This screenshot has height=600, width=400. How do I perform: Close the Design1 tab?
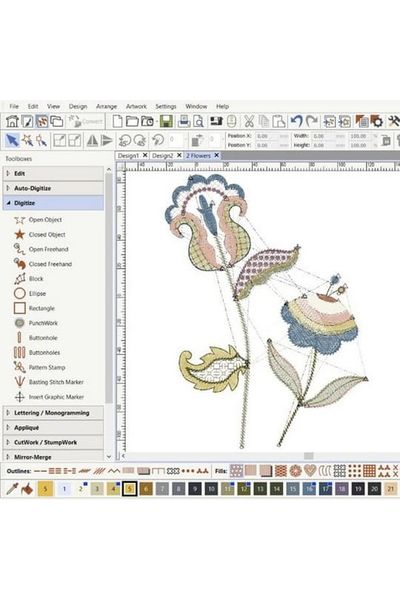145,155
